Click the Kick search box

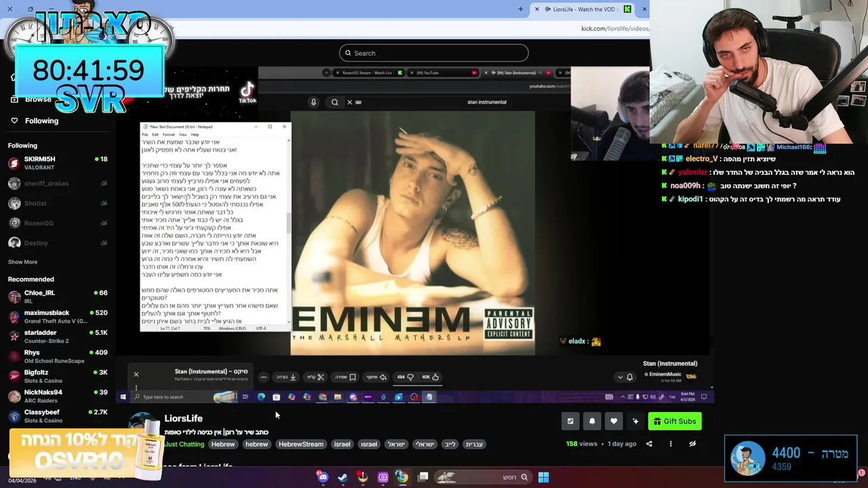[x=433, y=53]
